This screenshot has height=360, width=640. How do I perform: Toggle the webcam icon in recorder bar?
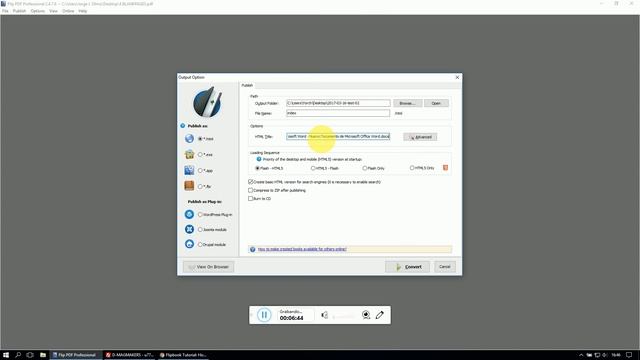(366, 315)
